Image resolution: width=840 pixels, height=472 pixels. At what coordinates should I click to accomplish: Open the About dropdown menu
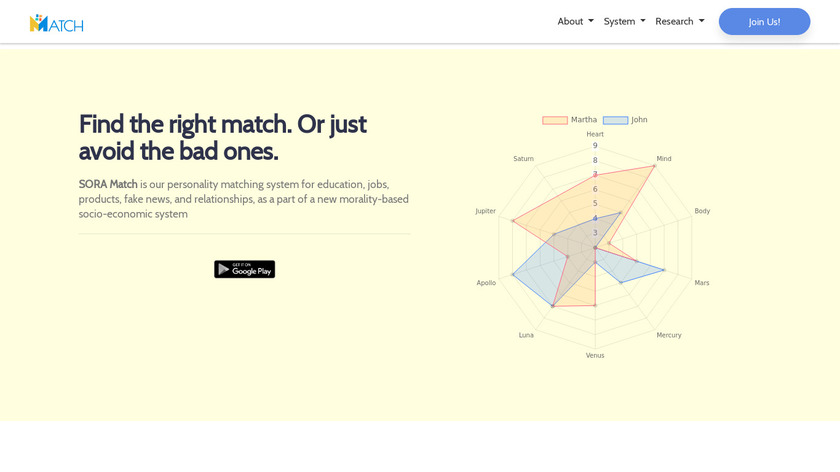pyautogui.click(x=575, y=21)
